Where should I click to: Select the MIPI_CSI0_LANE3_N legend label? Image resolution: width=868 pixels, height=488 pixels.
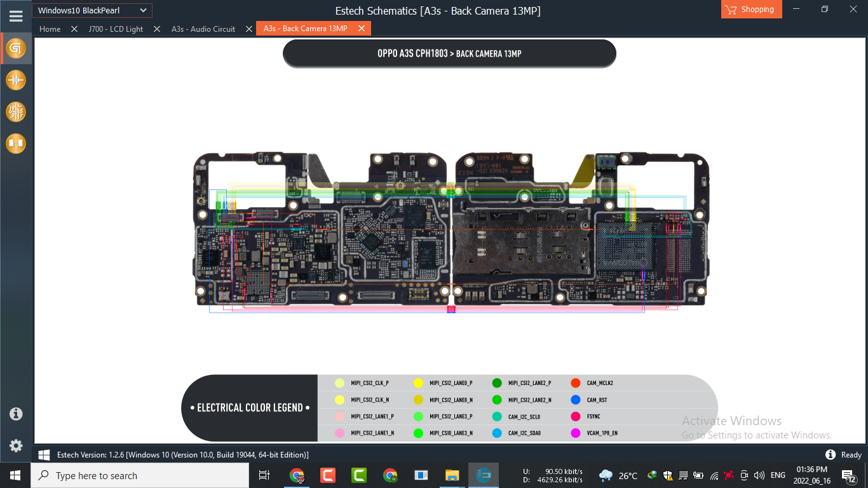(451, 433)
